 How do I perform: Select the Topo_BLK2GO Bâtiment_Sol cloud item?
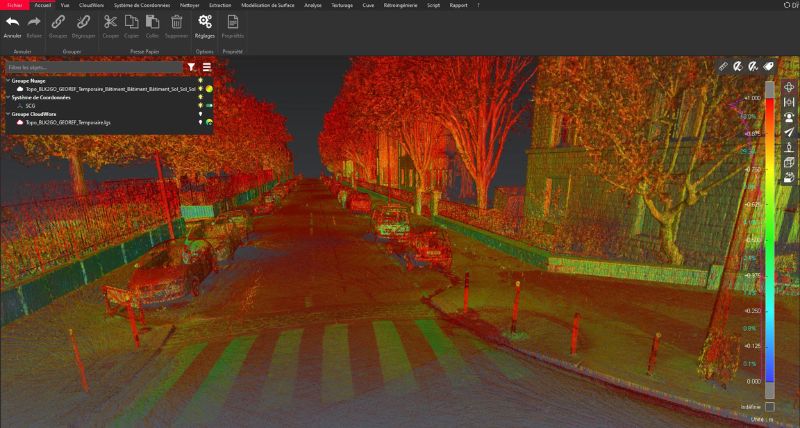coord(109,89)
